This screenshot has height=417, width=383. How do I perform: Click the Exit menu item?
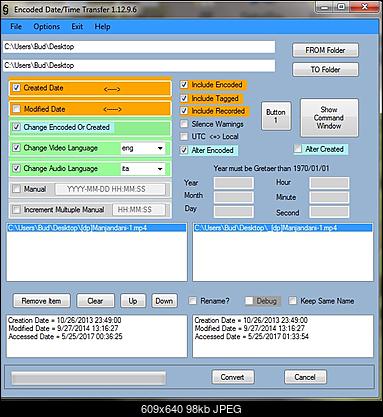pyautogui.click(x=77, y=27)
